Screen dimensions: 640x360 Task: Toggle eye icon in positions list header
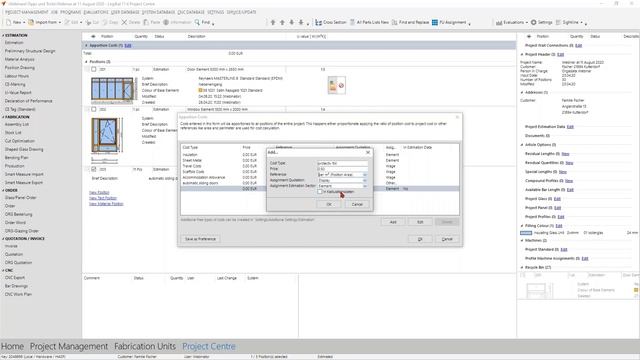click(93, 36)
